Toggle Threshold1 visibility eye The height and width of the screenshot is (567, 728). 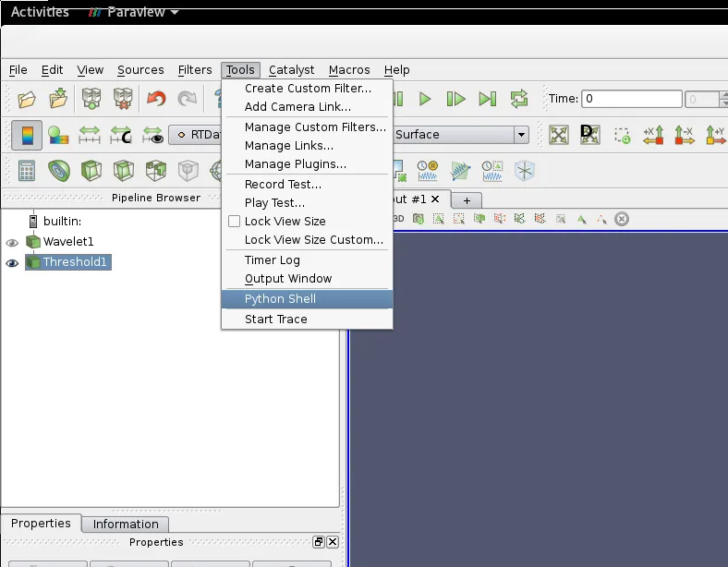[x=12, y=263]
